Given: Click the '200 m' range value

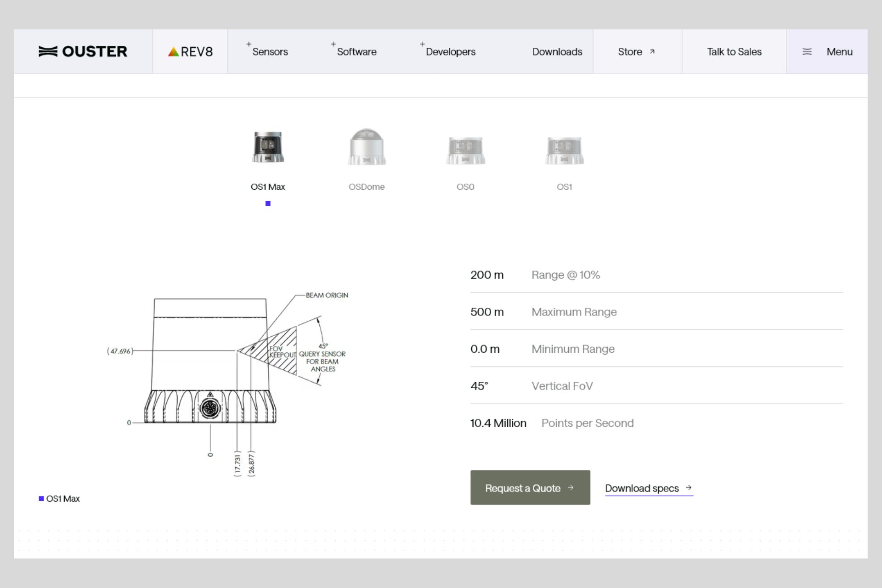Looking at the screenshot, I should [487, 275].
